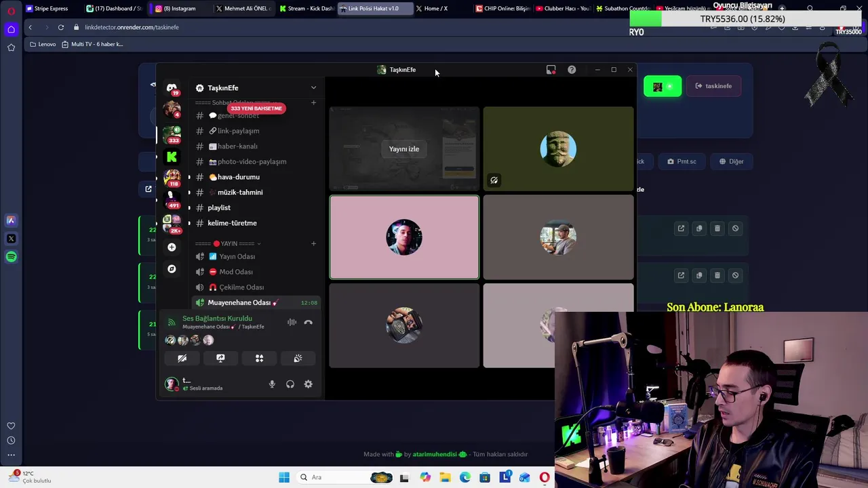This screenshot has width=868, height=488.
Task: Open Discord server discovery compass icon
Action: (172, 269)
